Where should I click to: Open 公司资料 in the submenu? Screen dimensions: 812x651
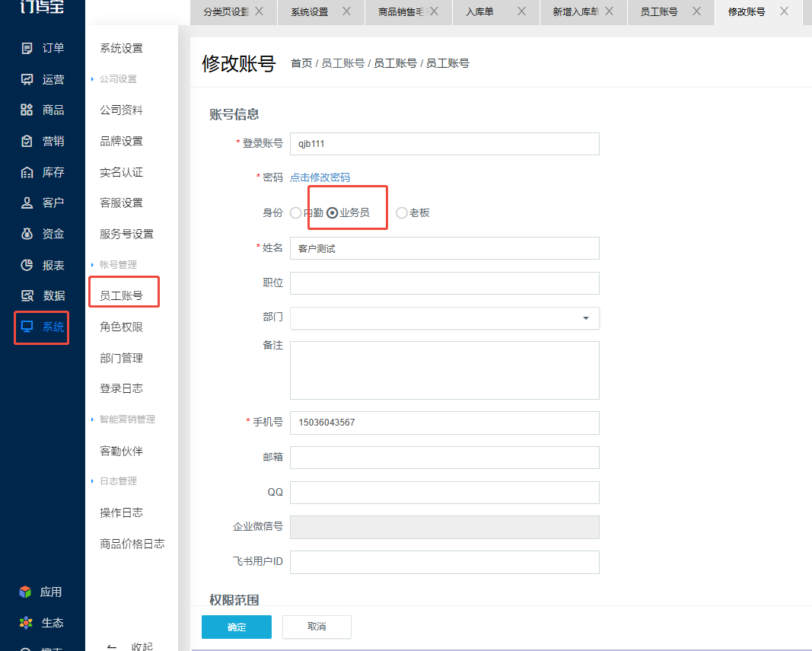click(x=121, y=110)
